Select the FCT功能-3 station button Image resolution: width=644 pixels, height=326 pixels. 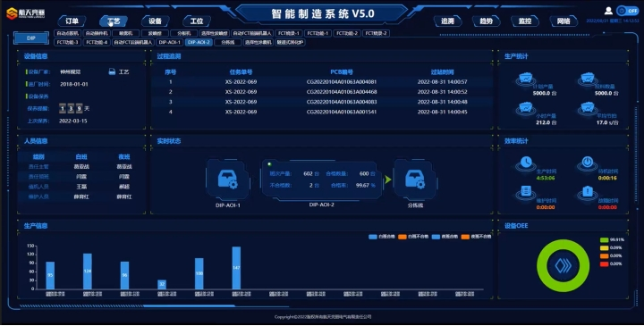(67, 42)
